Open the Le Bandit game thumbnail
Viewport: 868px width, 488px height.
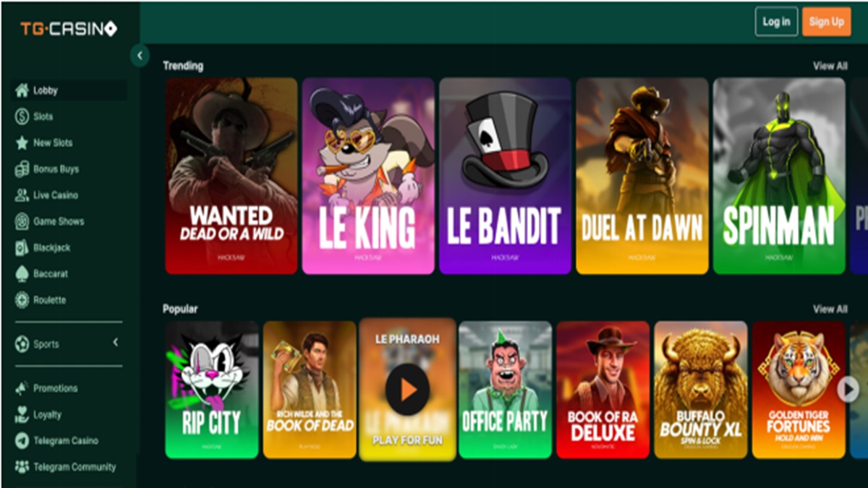pyautogui.click(x=505, y=176)
